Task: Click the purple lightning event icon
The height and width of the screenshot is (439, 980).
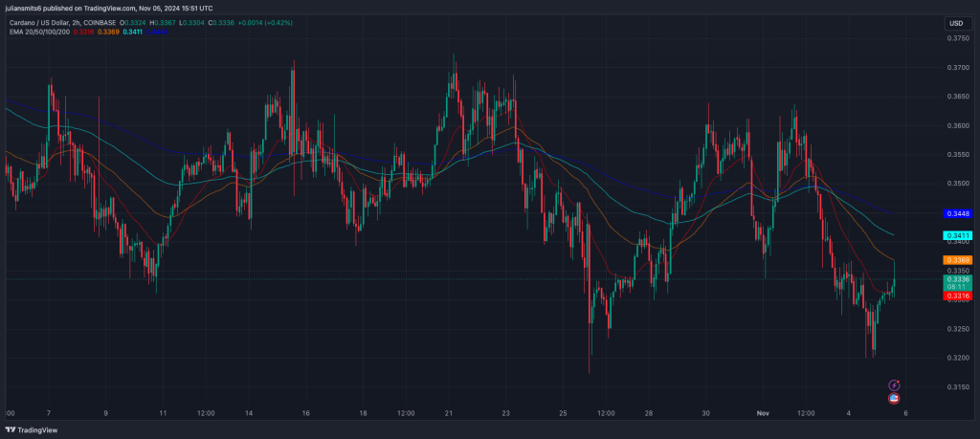Action: (895, 385)
